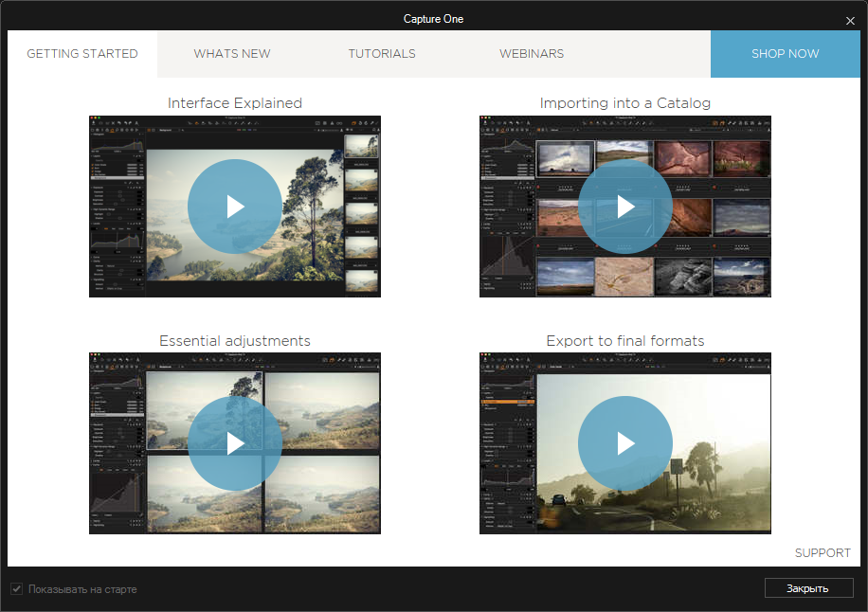Screen dimensions: 868x612
Task: Click the SHOP NOW button
Action: (x=786, y=54)
